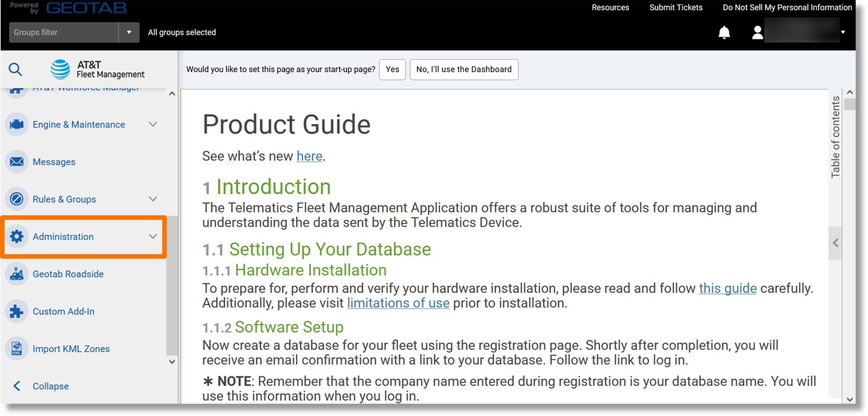The image size is (868, 416).
Task: Expand the Rules & Groups section
Action: tap(153, 199)
